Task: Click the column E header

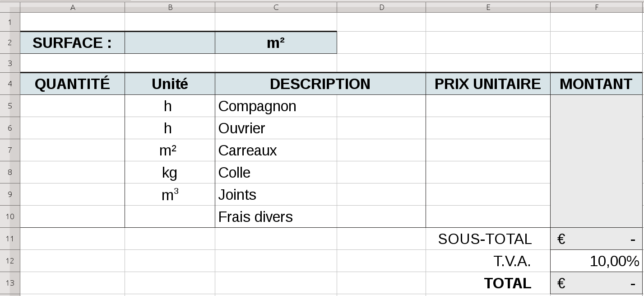Action: pyautogui.click(x=488, y=7)
